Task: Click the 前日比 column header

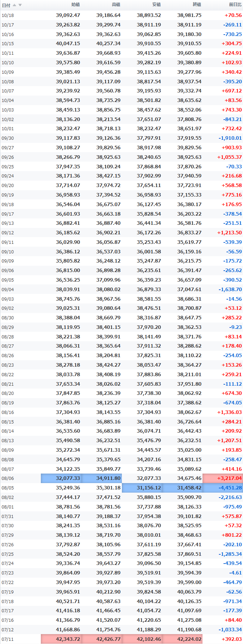Action: pyautogui.click(x=235, y=5)
